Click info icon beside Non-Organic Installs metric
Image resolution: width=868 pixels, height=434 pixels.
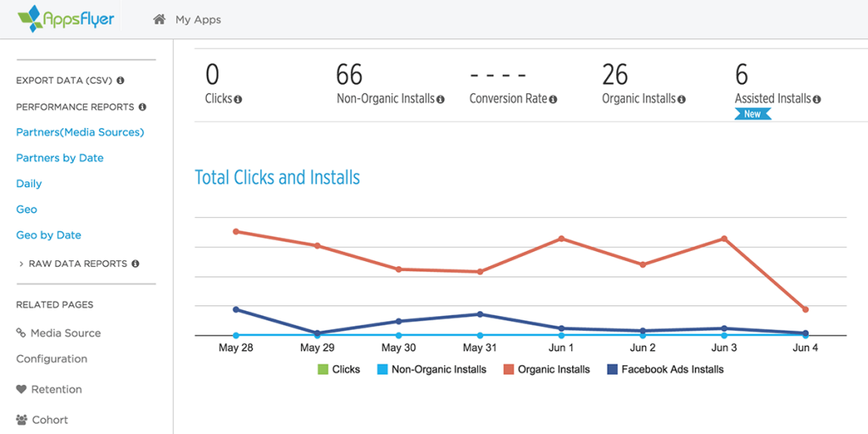click(x=441, y=100)
